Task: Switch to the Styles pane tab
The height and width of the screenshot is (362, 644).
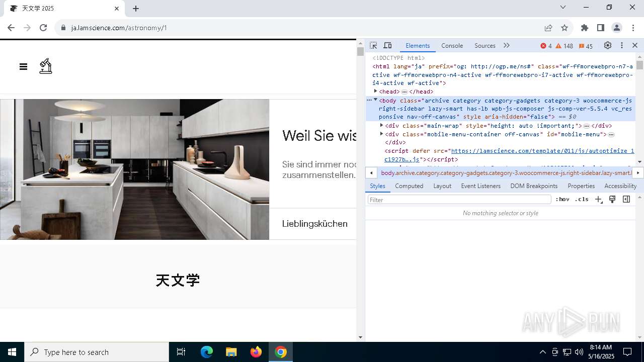Action: point(377,186)
